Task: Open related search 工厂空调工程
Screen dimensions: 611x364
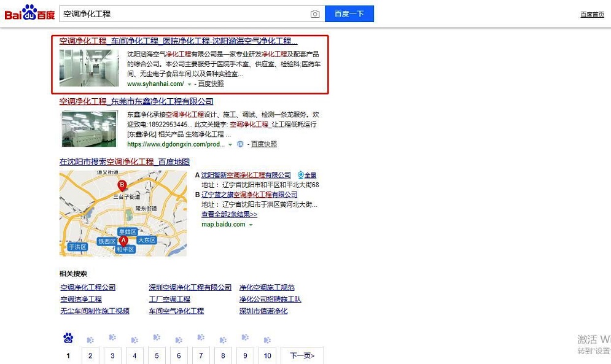Action: (x=169, y=300)
